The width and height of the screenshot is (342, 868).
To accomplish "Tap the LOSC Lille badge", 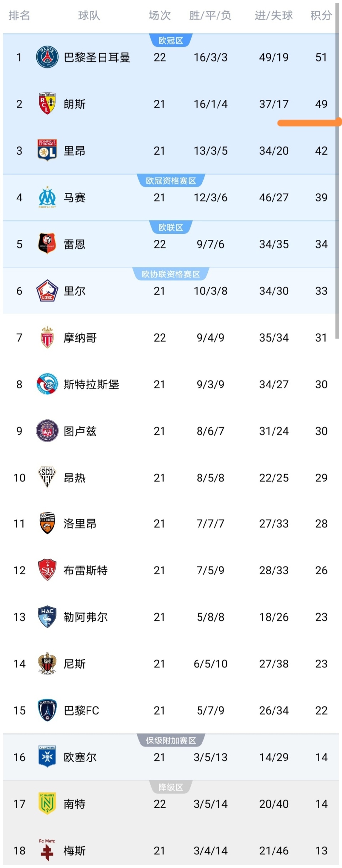I will [47, 291].
